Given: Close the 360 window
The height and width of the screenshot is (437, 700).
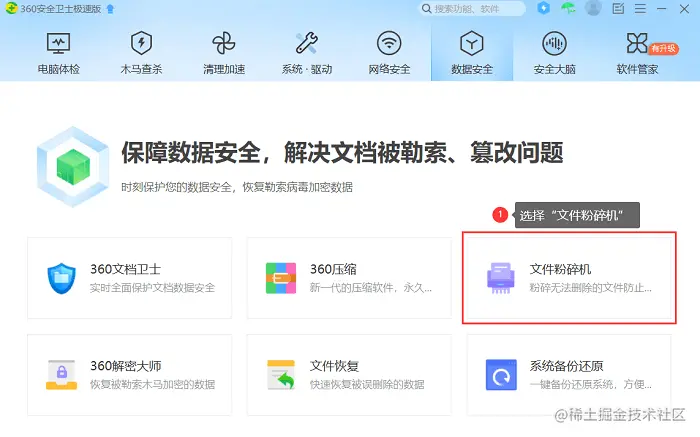Looking at the screenshot, I should [684, 8].
